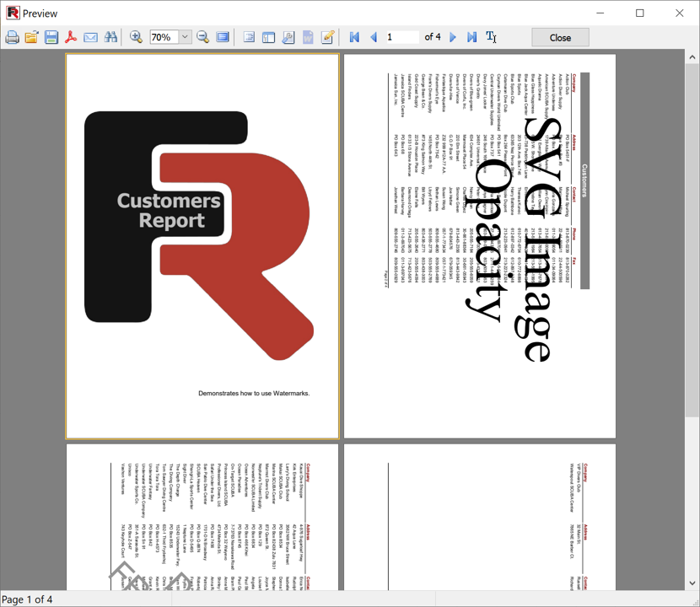Go to the first page
700x607 pixels.
pos(354,37)
